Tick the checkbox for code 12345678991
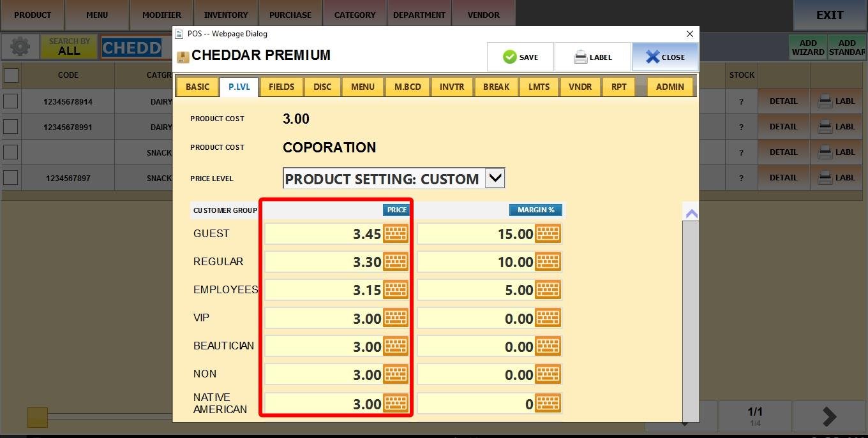Viewport: 868px width, 438px height. point(11,126)
